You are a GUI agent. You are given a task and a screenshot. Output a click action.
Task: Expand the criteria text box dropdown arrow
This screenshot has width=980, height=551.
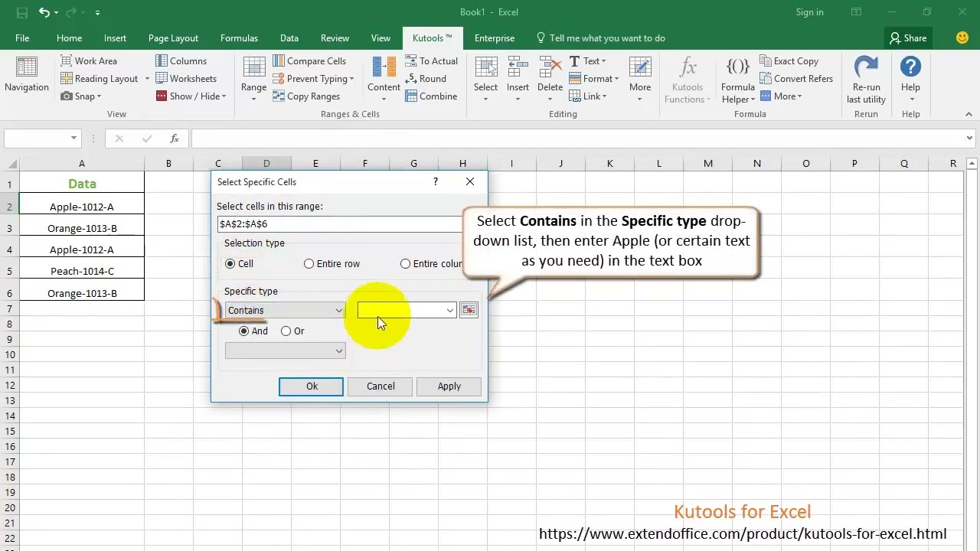(x=449, y=310)
